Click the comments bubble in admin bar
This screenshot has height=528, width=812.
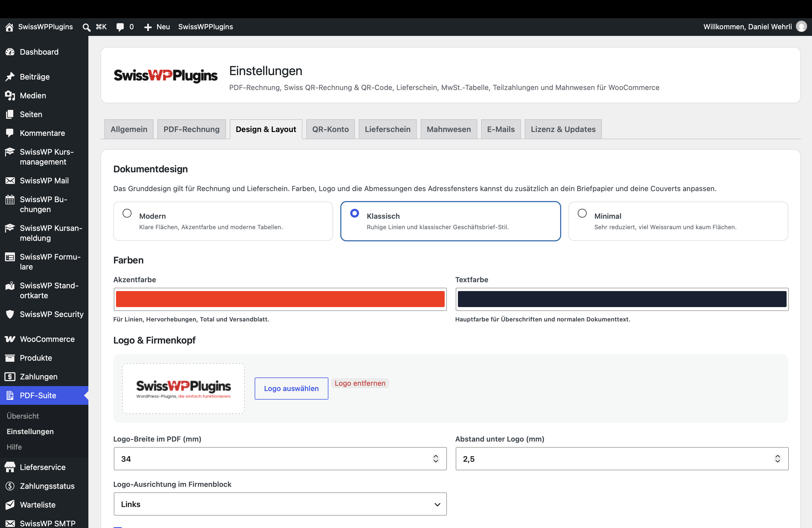pos(120,27)
